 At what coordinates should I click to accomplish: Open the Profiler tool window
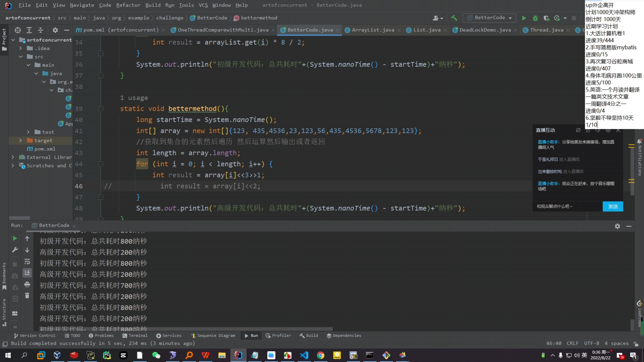(x=278, y=336)
